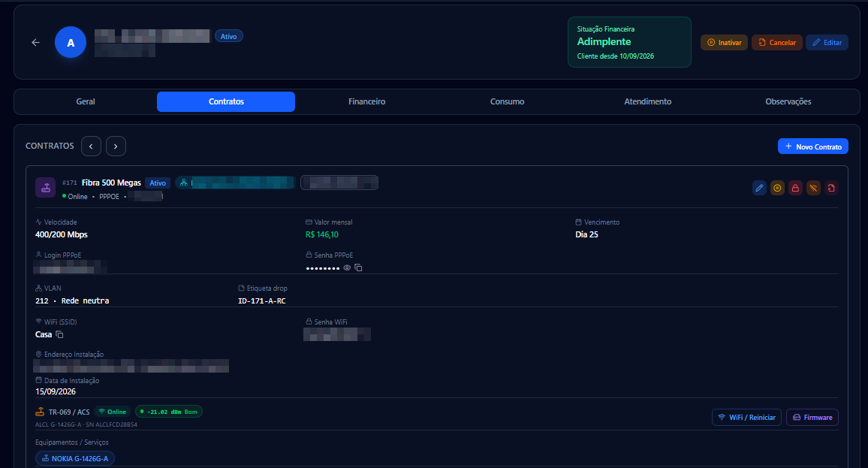The width and height of the screenshot is (868, 468).
Task: Click the 'R$ 146,10' monthly value
Action: click(321, 234)
